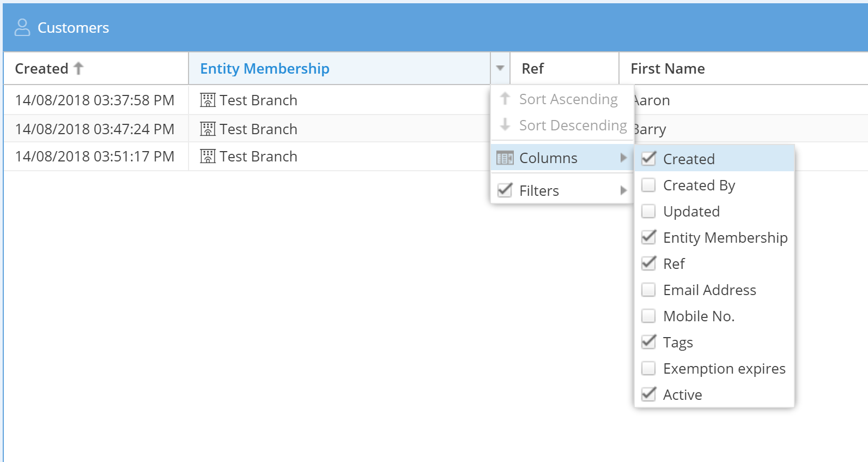Screen dimensions: 868x462
Task: Select the Updated column menu entry
Action: (x=691, y=212)
